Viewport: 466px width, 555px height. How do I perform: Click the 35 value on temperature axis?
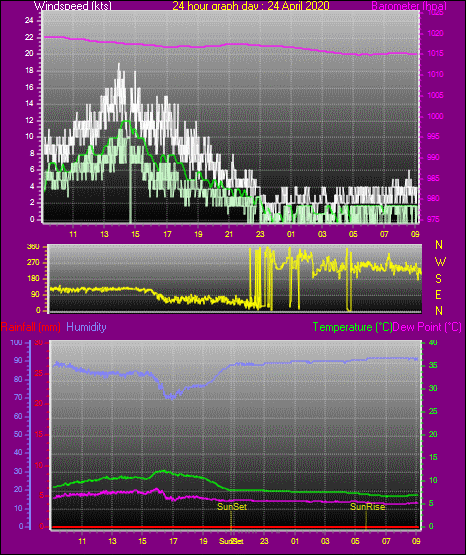[x=433, y=365]
